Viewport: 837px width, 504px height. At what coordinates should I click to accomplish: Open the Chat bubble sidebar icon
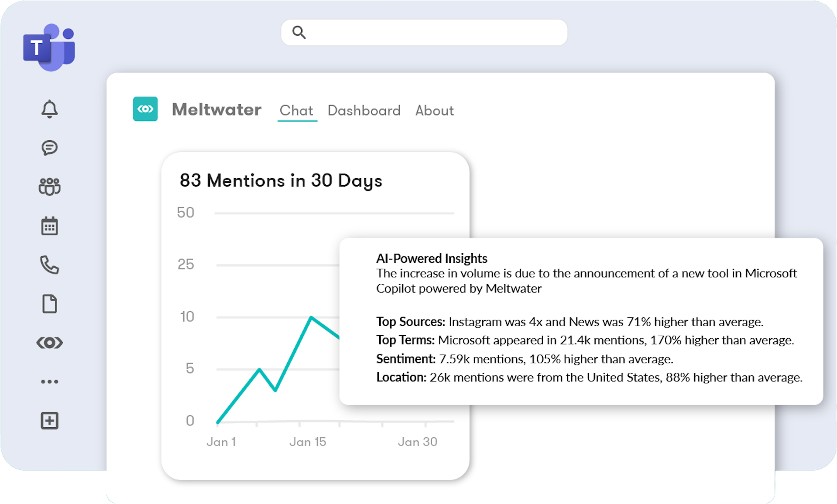click(x=50, y=148)
